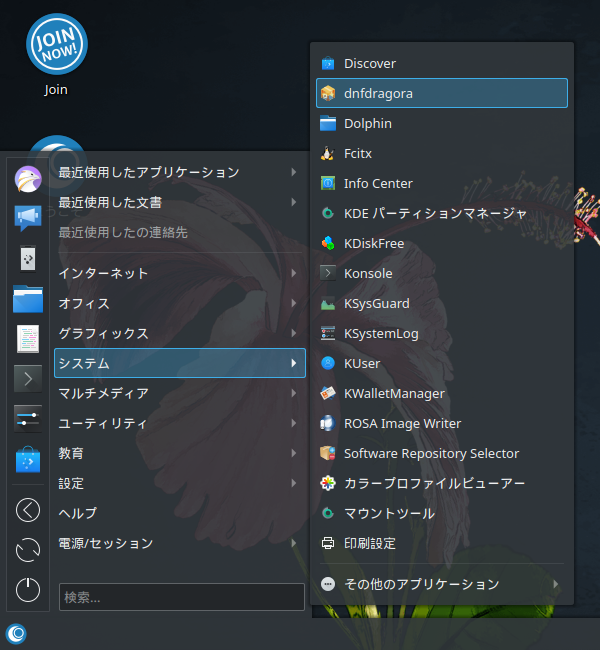Click 最近使用した文書 text label
600x650 pixels.
pos(110,202)
